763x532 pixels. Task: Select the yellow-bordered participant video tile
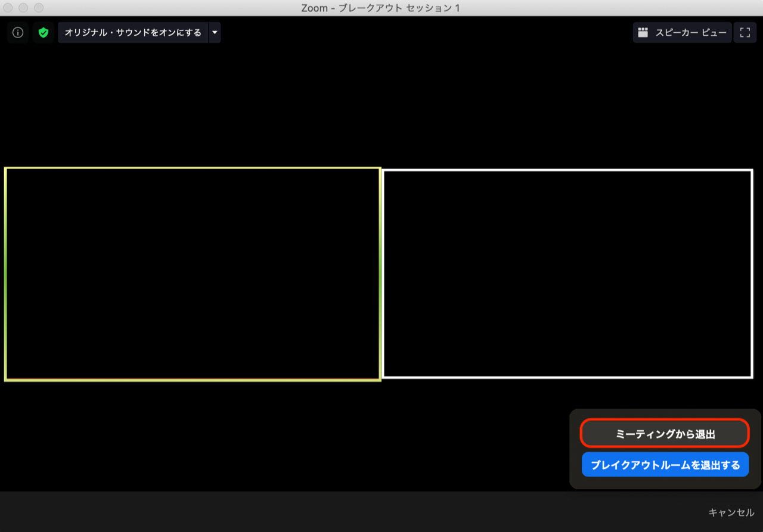[x=193, y=274]
